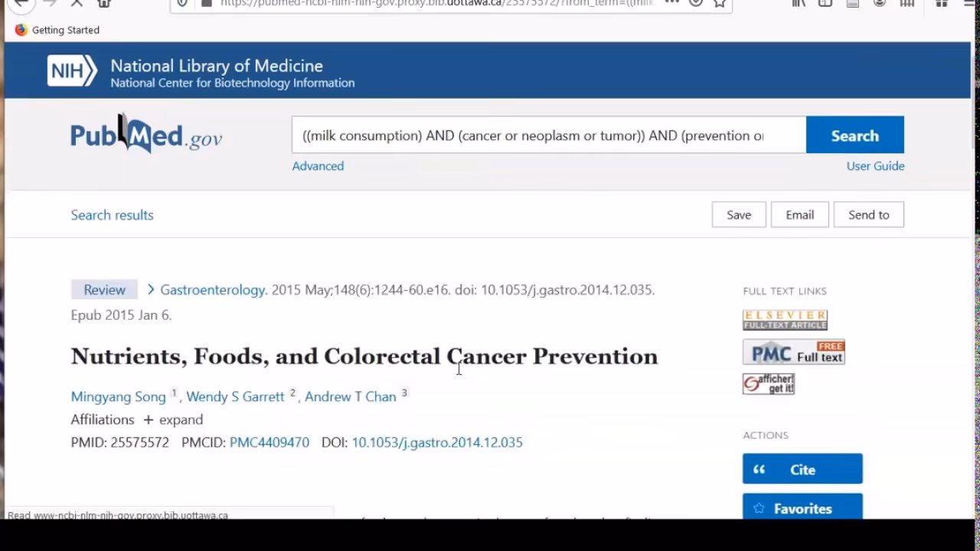Open the PubMed.gov home logo

[x=146, y=135]
